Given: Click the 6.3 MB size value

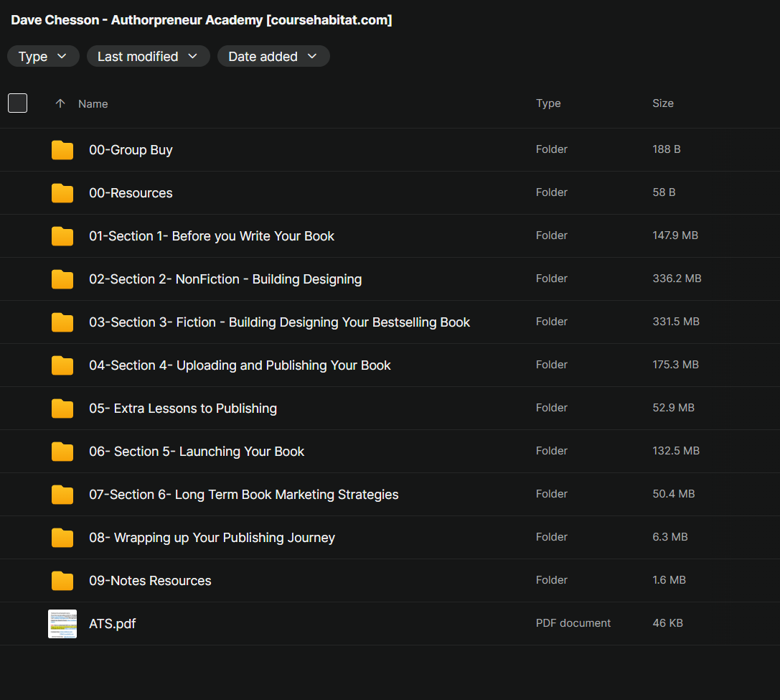Looking at the screenshot, I should point(670,537).
